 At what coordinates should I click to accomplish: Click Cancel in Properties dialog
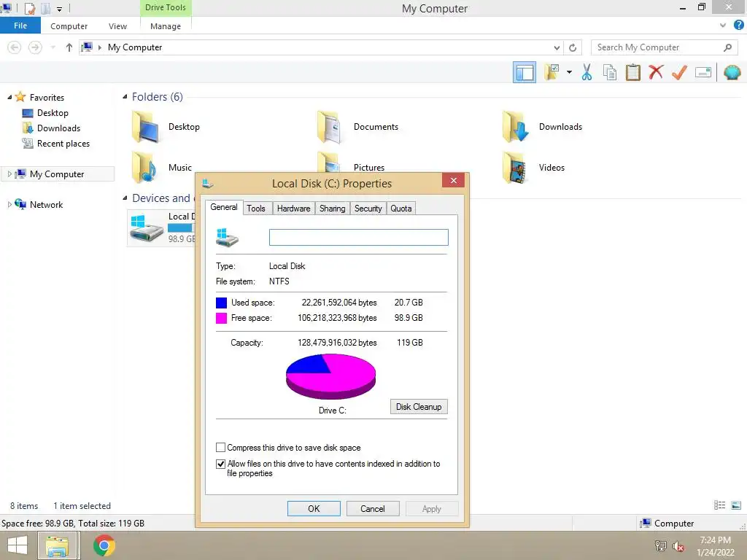click(373, 508)
